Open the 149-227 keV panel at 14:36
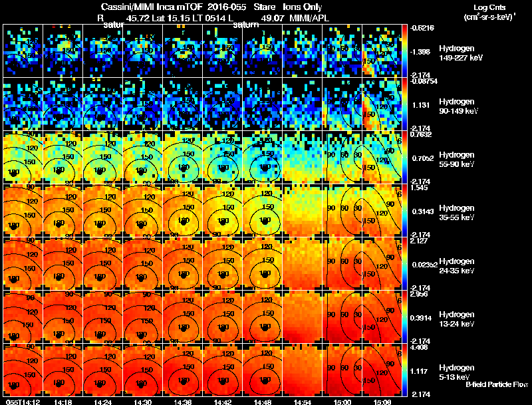 pos(182,51)
